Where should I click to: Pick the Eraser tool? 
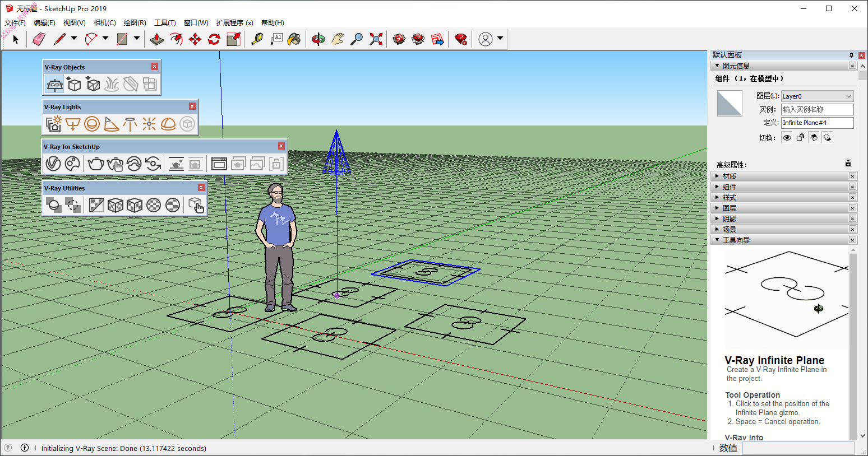(x=39, y=39)
